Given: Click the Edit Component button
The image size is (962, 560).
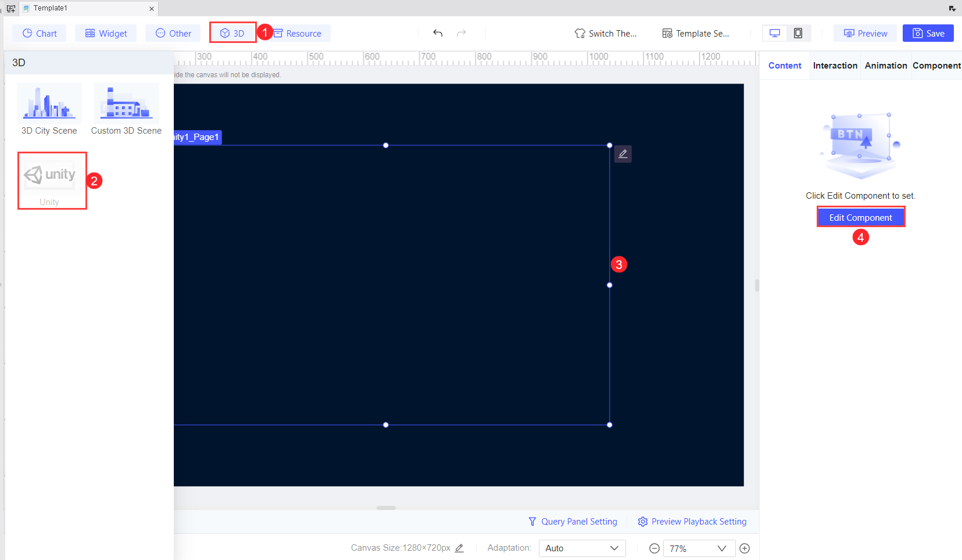Looking at the screenshot, I should coord(860,217).
